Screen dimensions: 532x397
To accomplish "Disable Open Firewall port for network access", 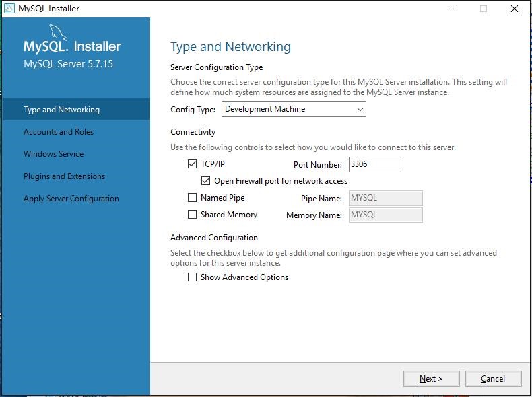I will 206,181.
